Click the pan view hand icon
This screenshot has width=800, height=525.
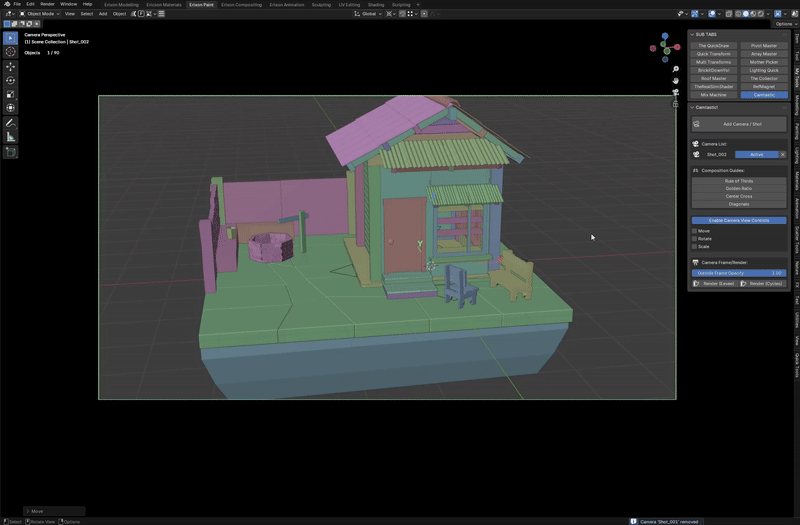[676, 81]
